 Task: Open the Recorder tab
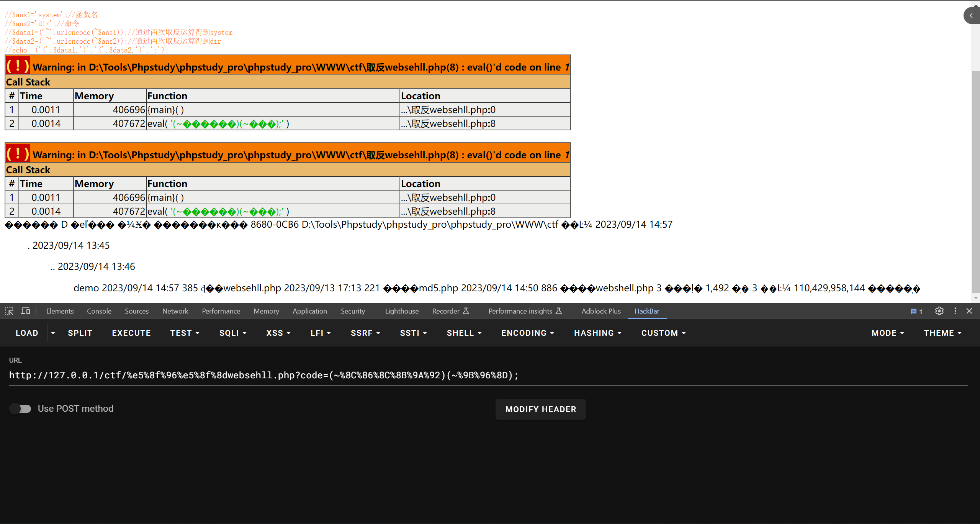point(450,311)
